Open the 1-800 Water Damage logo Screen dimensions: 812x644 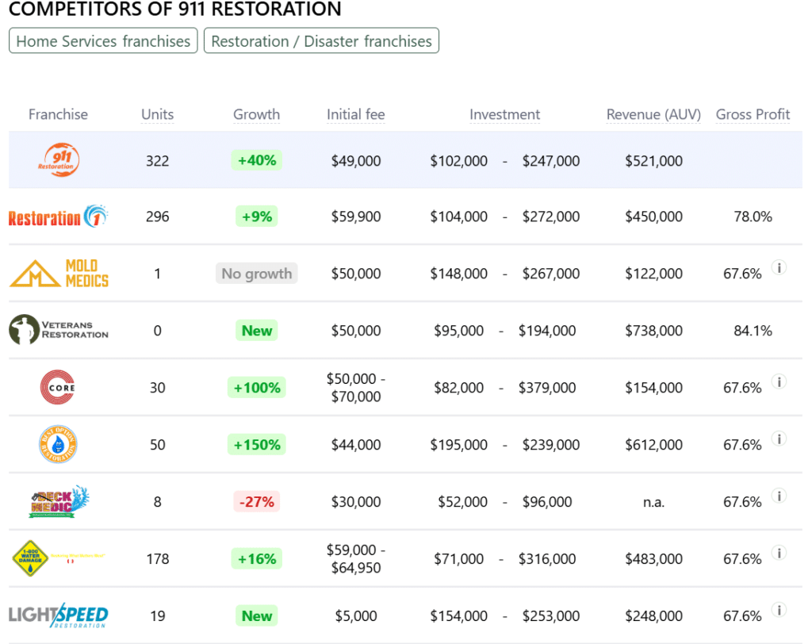[x=59, y=558]
